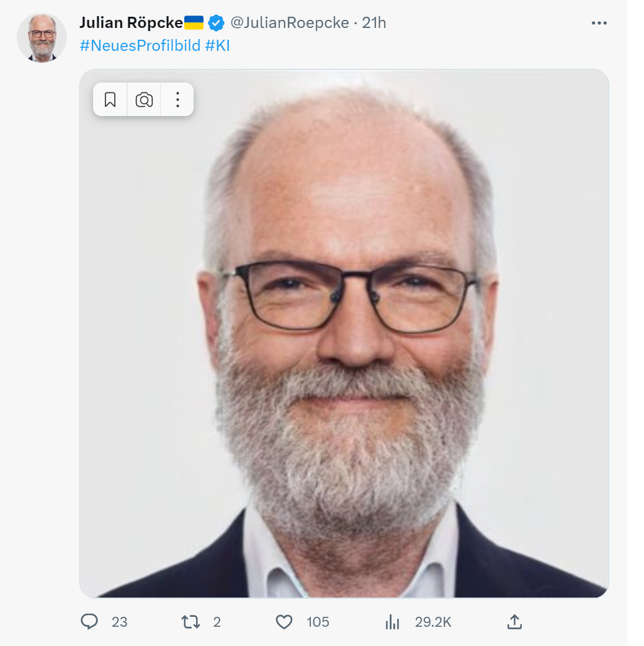
Task: Click the #NeuesProfilbild hashtag
Action: (140, 45)
